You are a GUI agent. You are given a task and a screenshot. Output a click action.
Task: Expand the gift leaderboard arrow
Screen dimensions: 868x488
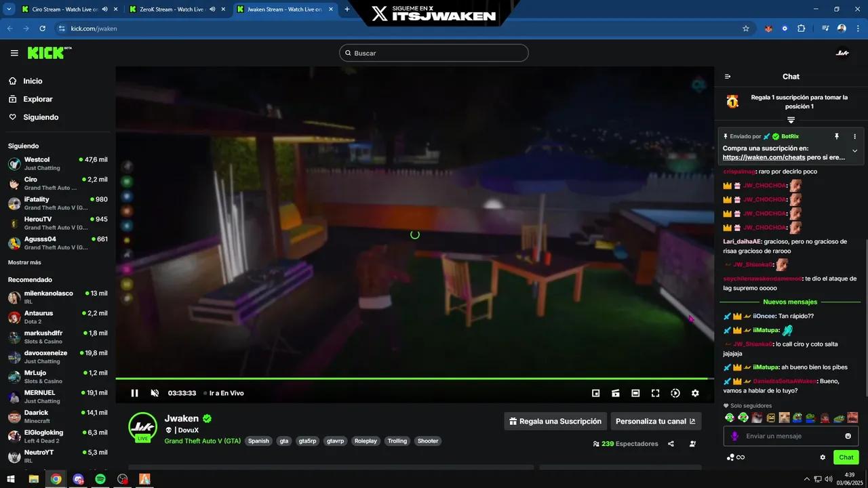(x=791, y=120)
